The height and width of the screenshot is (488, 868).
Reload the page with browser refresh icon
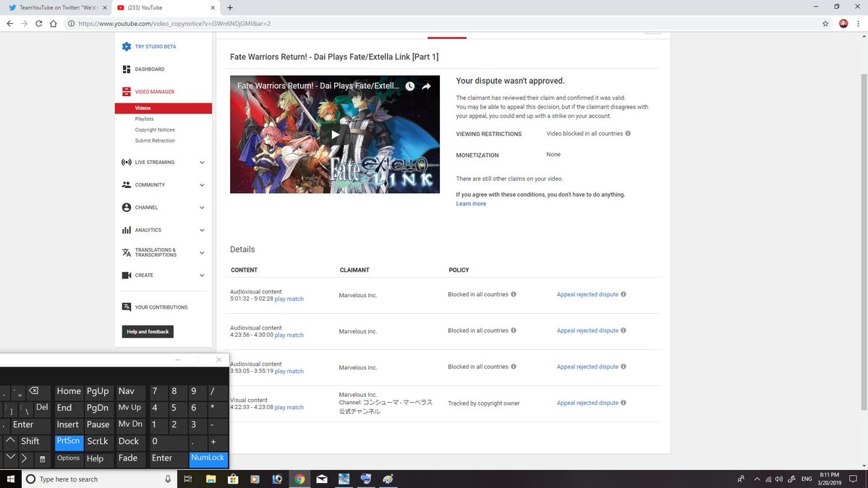pyautogui.click(x=40, y=23)
